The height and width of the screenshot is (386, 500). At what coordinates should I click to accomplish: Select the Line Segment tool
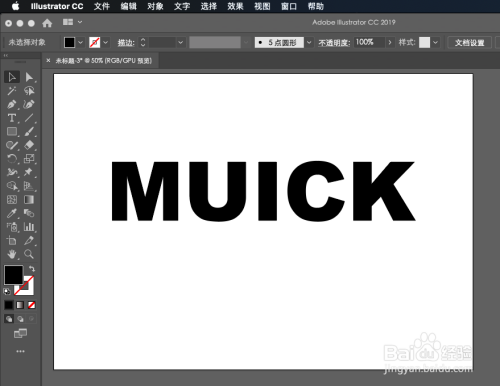point(29,118)
